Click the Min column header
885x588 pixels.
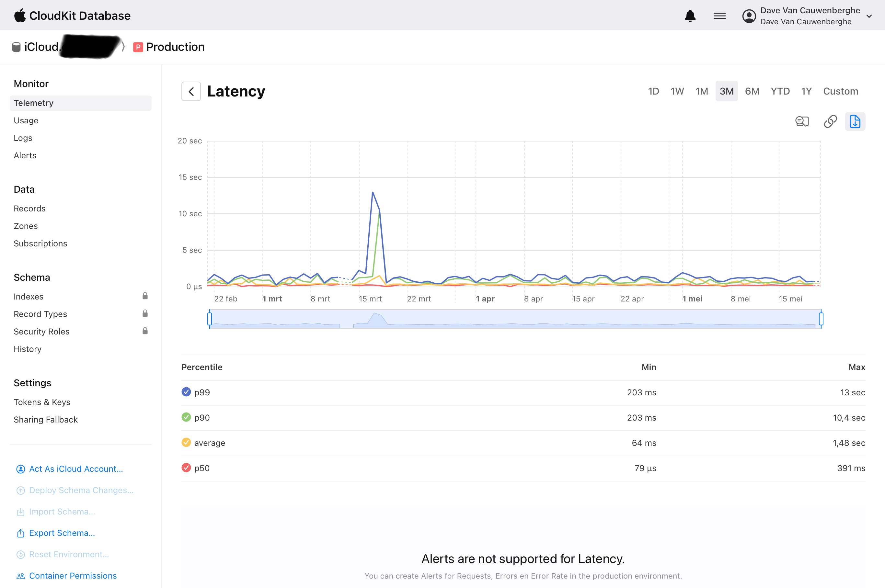click(x=649, y=367)
